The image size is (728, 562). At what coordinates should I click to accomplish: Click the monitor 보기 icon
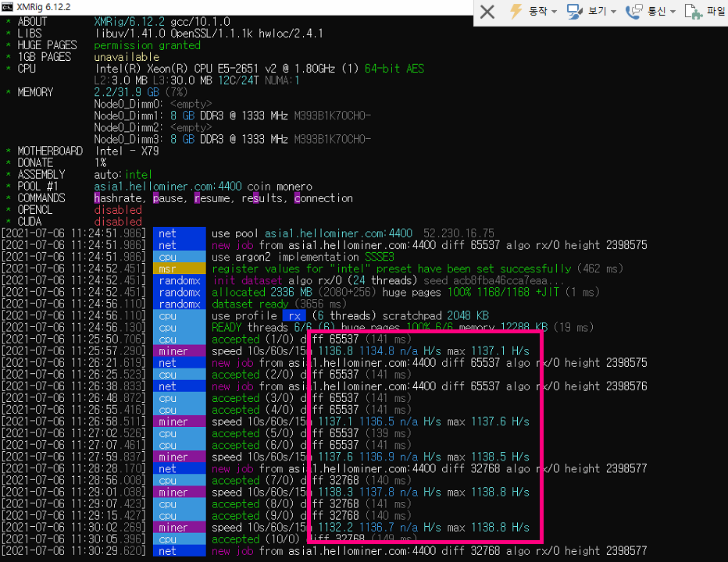(x=575, y=11)
